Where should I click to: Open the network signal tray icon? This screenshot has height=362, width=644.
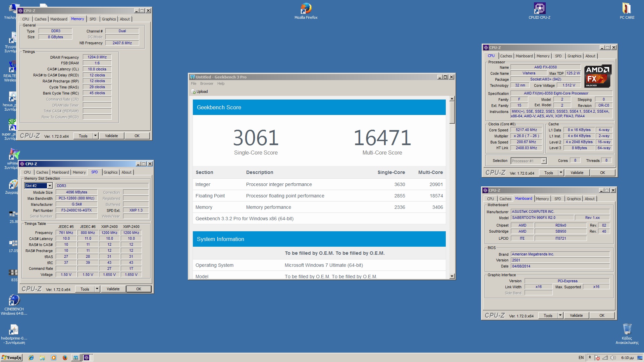(x=605, y=358)
